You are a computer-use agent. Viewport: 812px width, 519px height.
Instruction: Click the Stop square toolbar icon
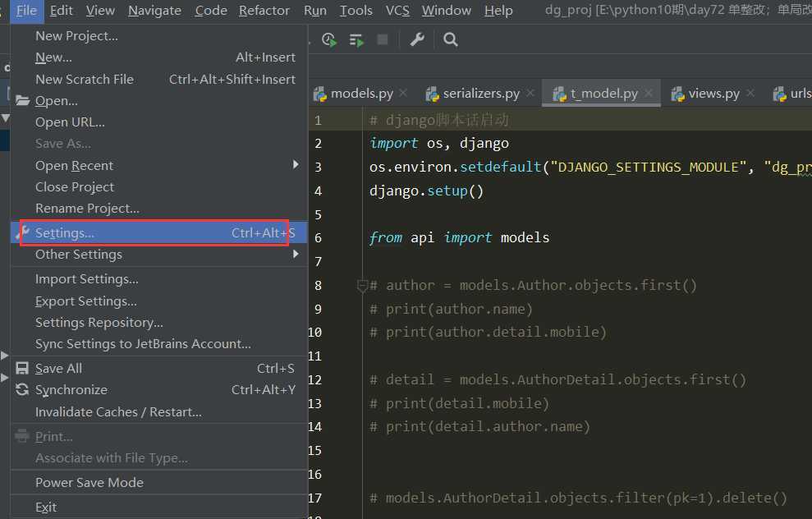(383, 39)
